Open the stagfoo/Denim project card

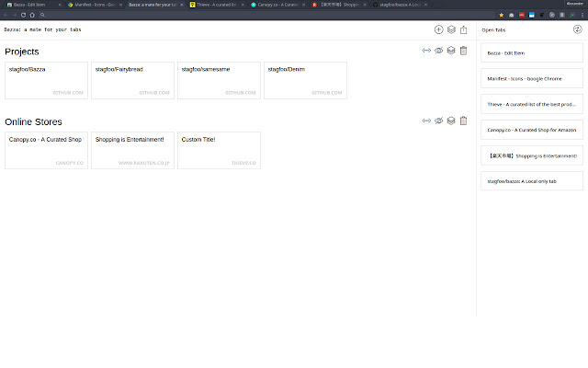[305, 80]
